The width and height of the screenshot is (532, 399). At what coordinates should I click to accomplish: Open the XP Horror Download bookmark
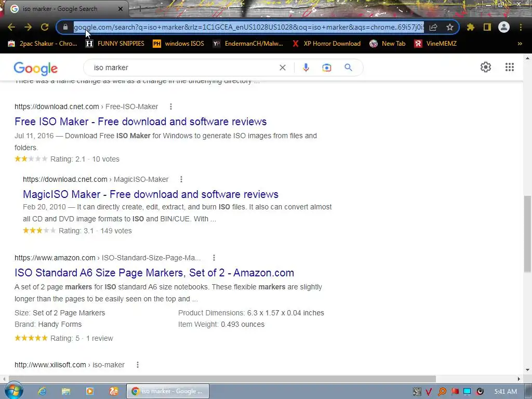coord(326,44)
